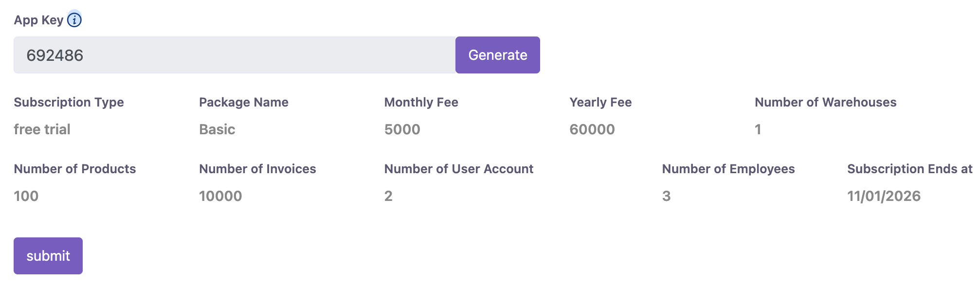Viewport: 980px width, 287px height.
Task: Click the Monthly Fee label
Action: tap(421, 102)
